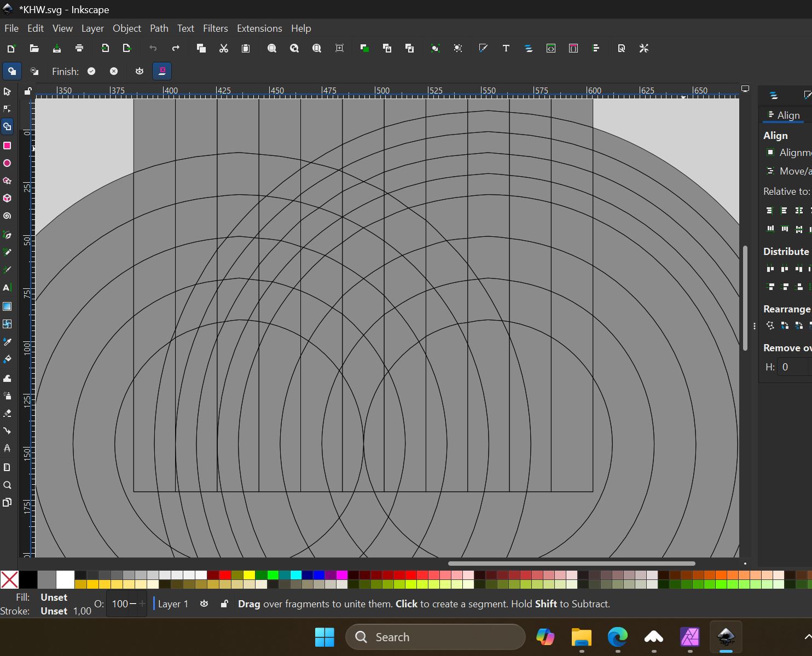Pick the bright yellow palette swatch

pyautogui.click(x=250, y=575)
